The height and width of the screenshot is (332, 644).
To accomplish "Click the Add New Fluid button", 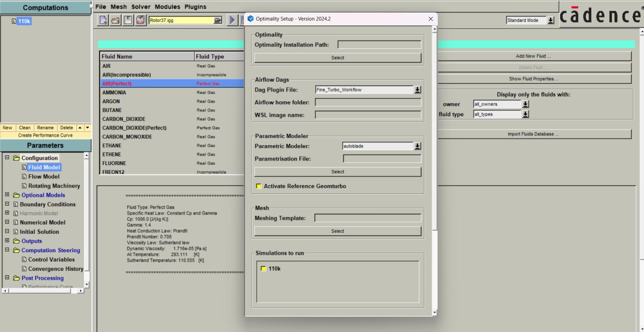I will point(533,56).
